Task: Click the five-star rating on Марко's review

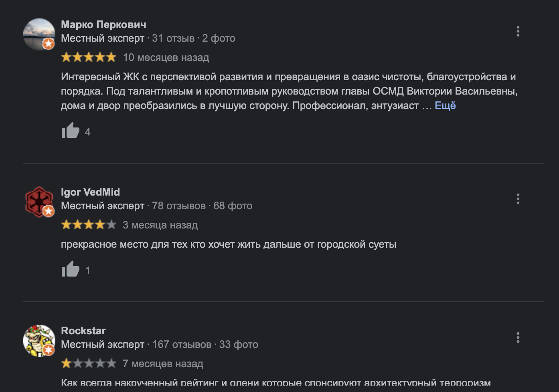Action: pos(89,57)
